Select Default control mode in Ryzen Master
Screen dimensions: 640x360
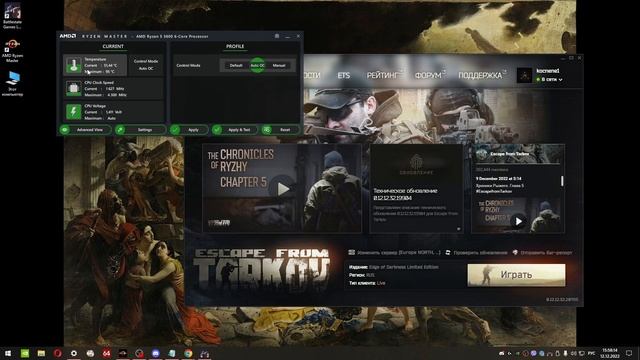coord(236,65)
